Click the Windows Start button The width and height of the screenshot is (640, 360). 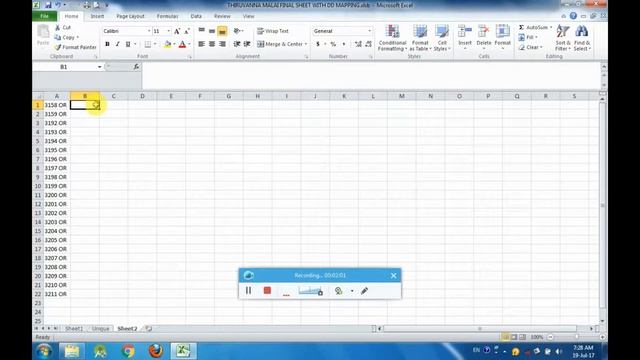[x=44, y=351]
